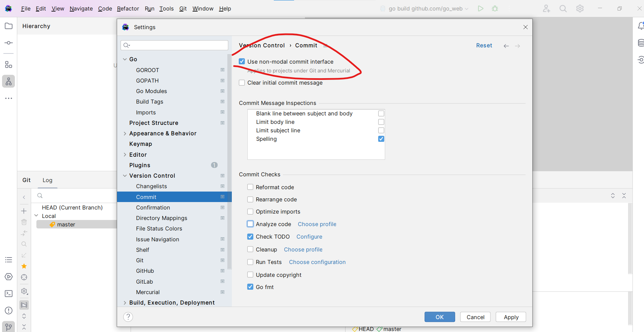The height and width of the screenshot is (332, 644).
Task: Open the Problems tool window icon
Action: [8, 310]
